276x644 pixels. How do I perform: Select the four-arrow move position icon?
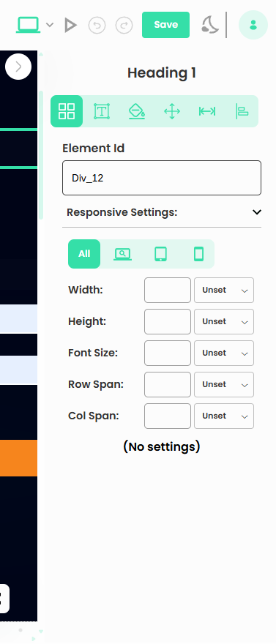point(172,111)
